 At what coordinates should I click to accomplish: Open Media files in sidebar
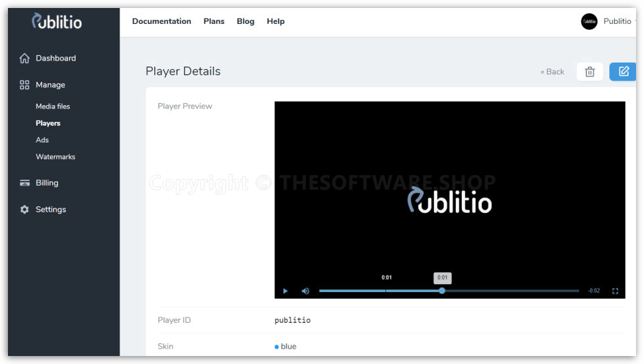pos(53,106)
